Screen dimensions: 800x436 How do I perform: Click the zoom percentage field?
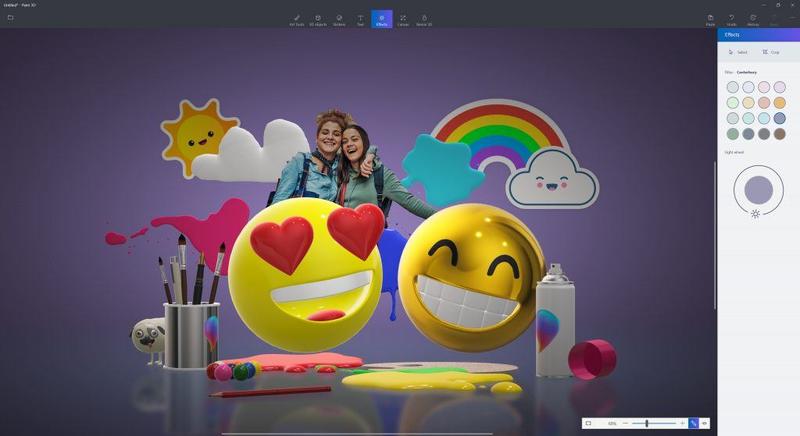(x=612, y=423)
